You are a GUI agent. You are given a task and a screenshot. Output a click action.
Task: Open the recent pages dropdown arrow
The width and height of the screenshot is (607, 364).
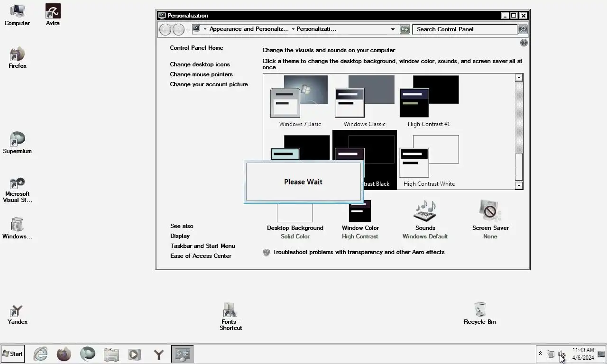188,30
